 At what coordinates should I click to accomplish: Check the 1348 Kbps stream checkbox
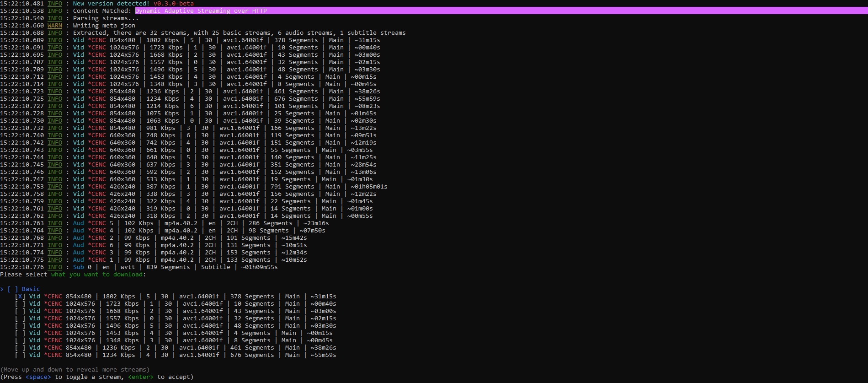coord(20,340)
